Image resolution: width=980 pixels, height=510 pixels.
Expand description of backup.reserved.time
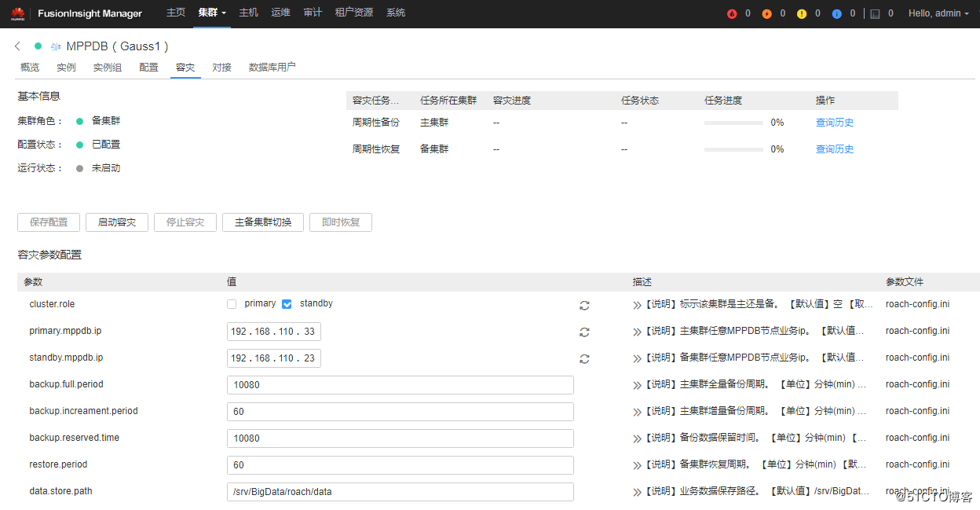[x=638, y=438]
